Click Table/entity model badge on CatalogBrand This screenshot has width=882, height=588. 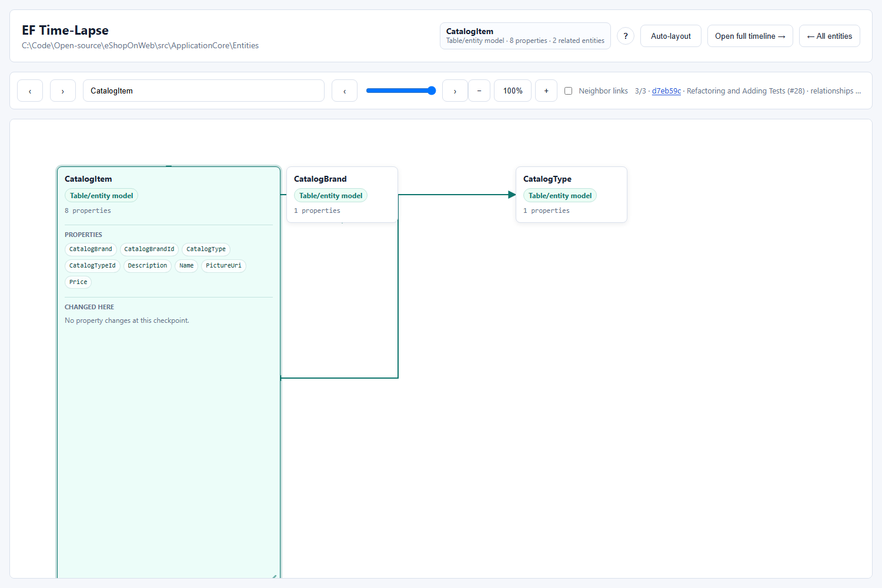pos(330,196)
